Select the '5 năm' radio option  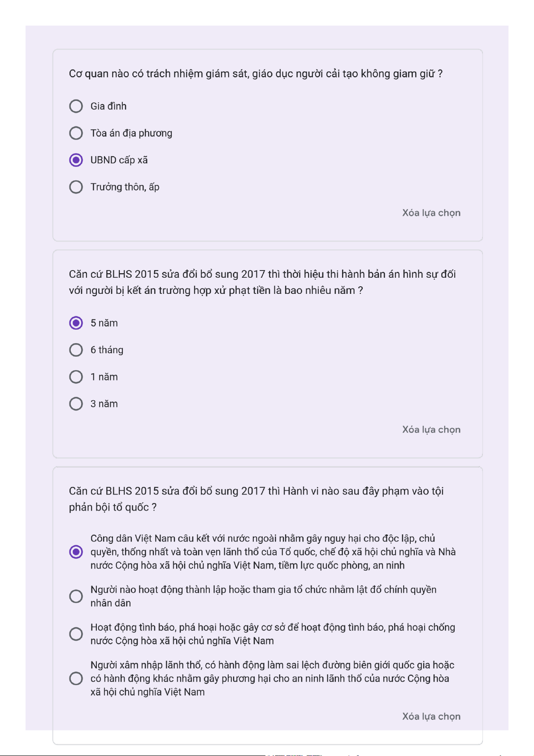[76, 323]
